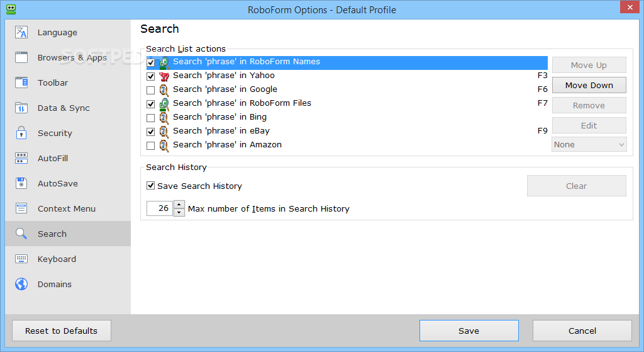Click the Yahoo search icon

click(x=164, y=76)
